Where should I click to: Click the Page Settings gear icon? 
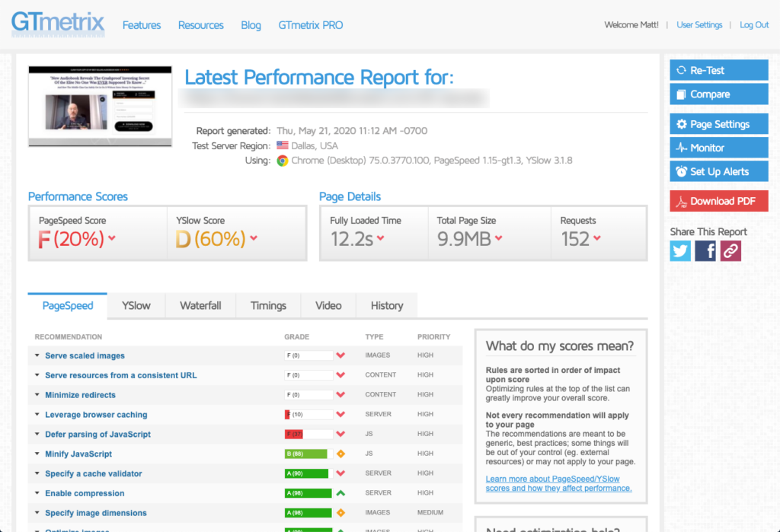coord(681,124)
